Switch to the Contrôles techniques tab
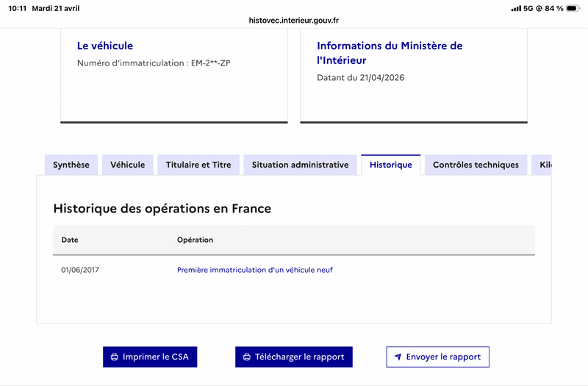 (x=476, y=165)
